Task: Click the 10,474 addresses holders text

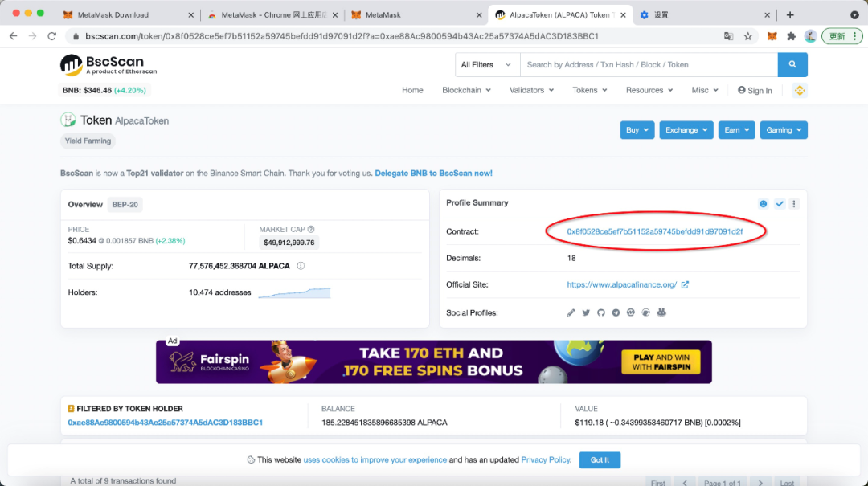Action: tap(219, 292)
